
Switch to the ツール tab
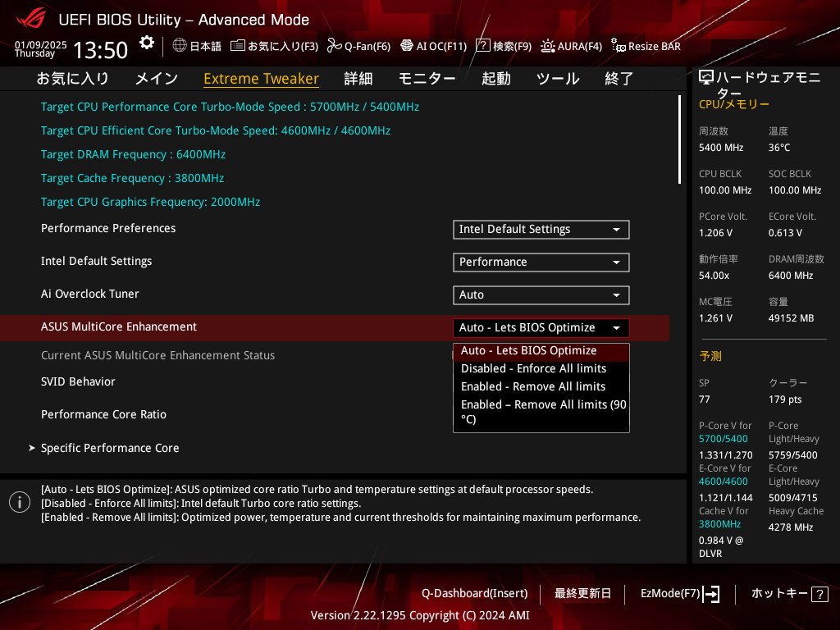558,79
